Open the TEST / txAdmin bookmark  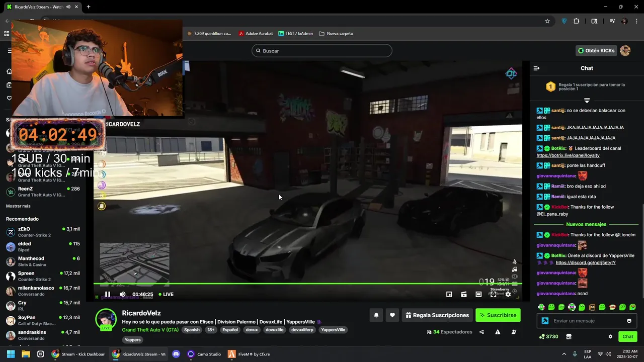pos(296,33)
